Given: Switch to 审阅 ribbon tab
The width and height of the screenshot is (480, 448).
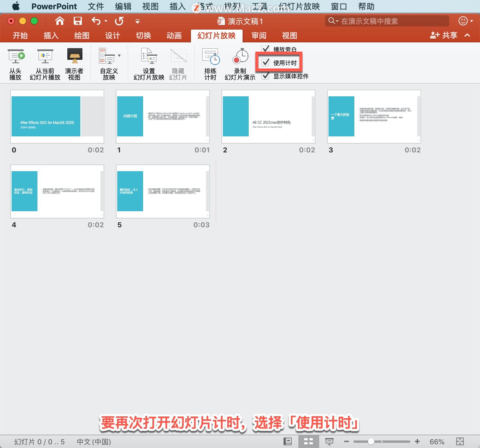Looking at the screenshot, I should click(x=259, y=36).
